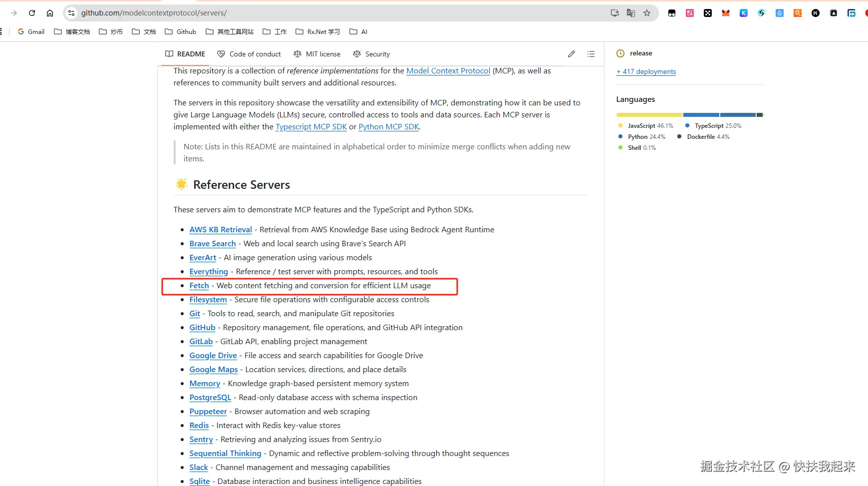The width and height of the screenshot is (868, 486).
Task: Bookmark this page with the star
Action: [647, 13]
